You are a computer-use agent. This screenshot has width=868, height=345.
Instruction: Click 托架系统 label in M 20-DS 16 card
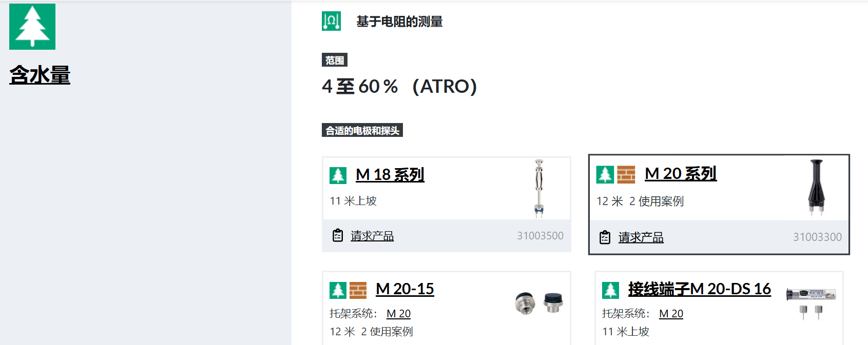click(626, 314)
